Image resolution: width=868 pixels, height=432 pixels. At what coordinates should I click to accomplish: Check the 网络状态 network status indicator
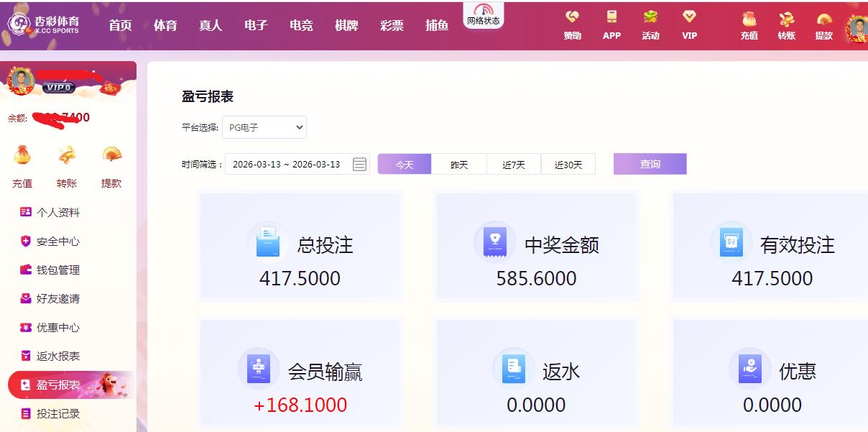(x=484, y=15)
